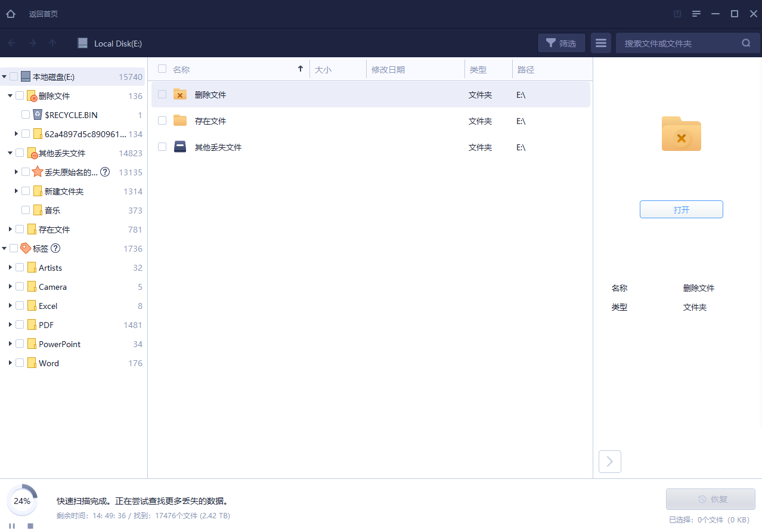
Task: Expand the Word tag node
Action: 10,363
